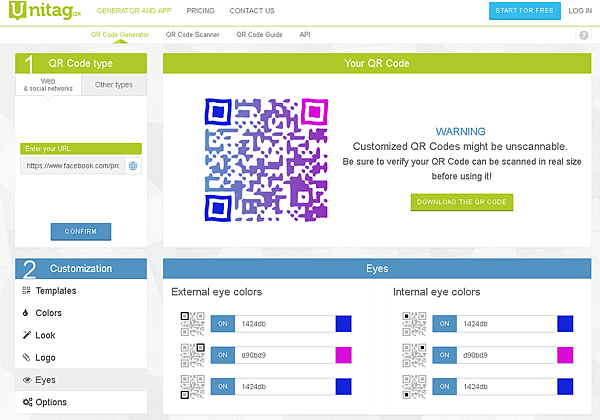Open Look customization section

pos(81,335)
